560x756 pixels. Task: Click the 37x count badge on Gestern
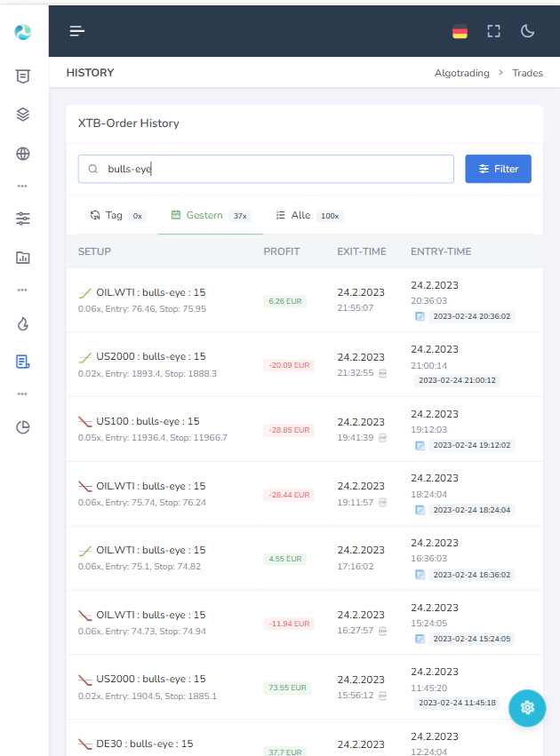(x=240, y=216)
